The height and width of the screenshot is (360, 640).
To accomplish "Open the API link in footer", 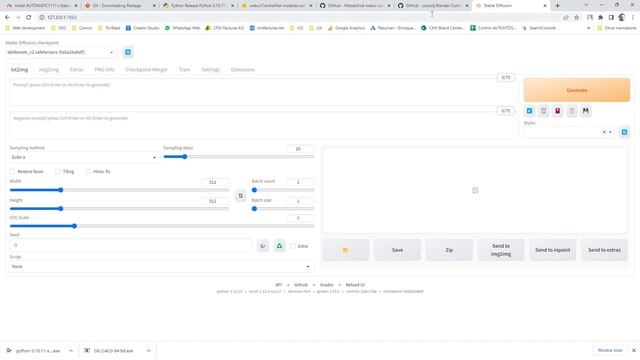I will point(278,285).
